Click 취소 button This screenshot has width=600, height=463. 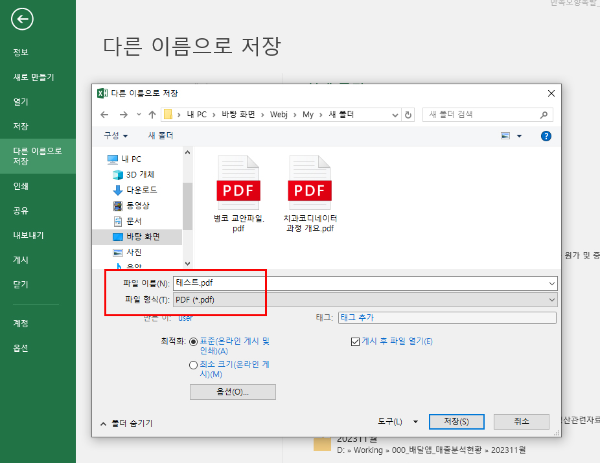click(x=522, y=422)
